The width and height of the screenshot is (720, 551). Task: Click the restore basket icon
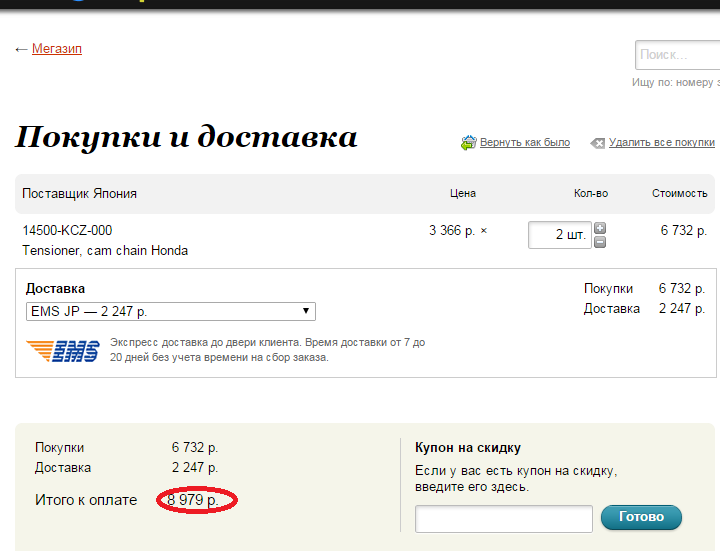[x=468, y=143]
